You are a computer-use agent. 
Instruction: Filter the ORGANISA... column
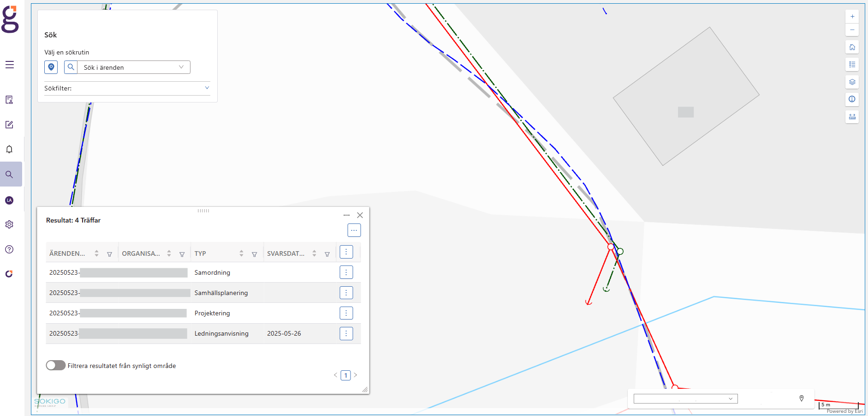pyautogui.click(x=182, y=254)
